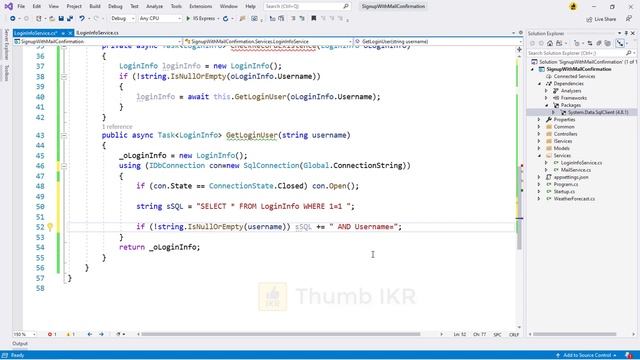Click the editor horizontal scrollbar
This screenshot has width=640, height=360.
(281, 334)
